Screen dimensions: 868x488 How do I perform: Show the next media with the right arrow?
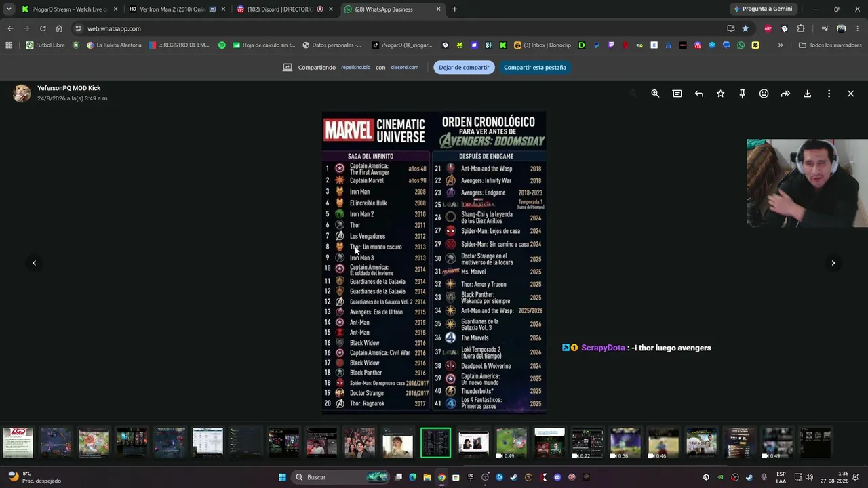click(x=833, y=263)
